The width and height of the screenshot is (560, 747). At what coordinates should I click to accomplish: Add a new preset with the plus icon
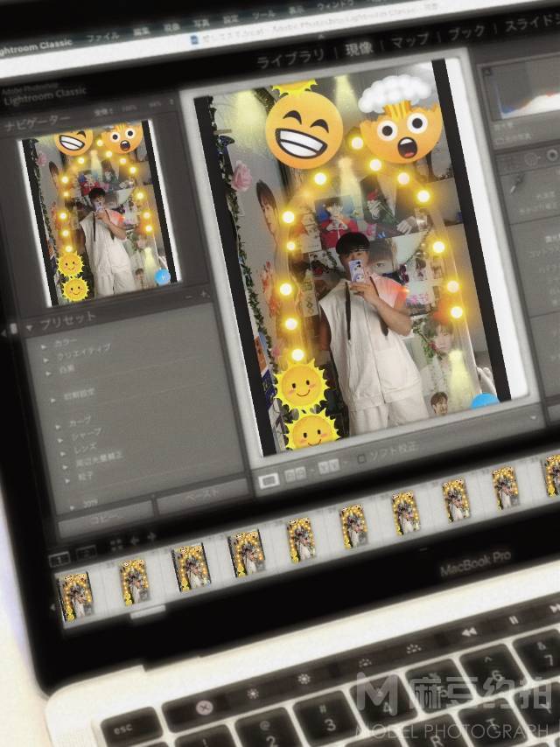(x=205, y=294)
